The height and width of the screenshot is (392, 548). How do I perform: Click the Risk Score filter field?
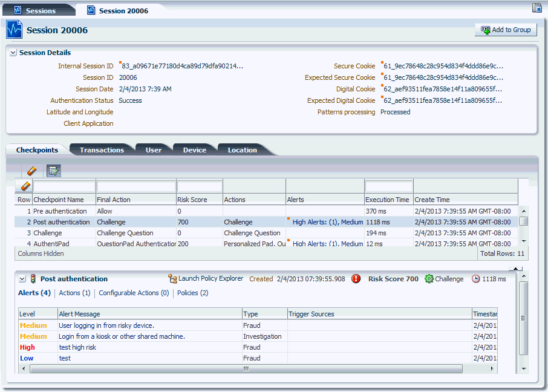(x=200, y=186)
